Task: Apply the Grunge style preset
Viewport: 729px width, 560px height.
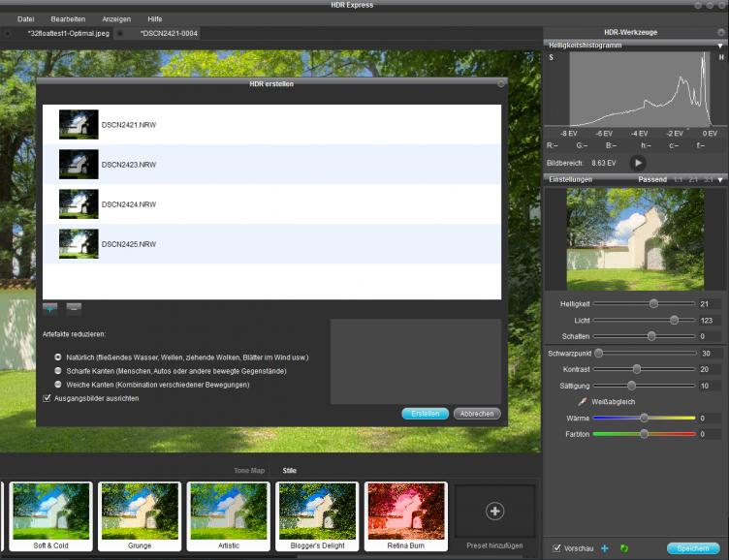Action: coord(140,516)
